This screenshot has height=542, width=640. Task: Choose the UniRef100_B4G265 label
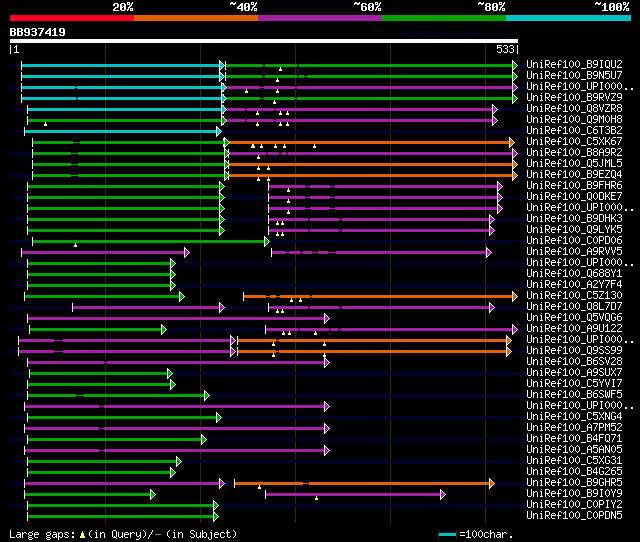click(x=574, y=472)
